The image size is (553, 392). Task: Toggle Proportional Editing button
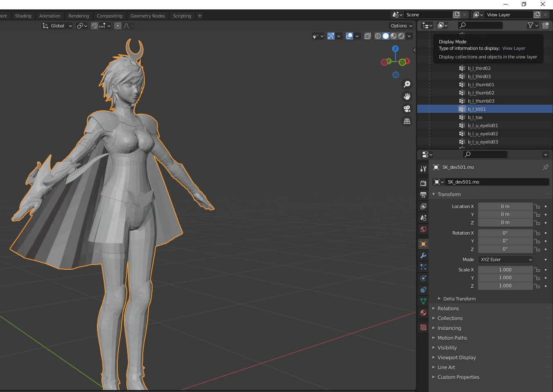pos(118,26)
